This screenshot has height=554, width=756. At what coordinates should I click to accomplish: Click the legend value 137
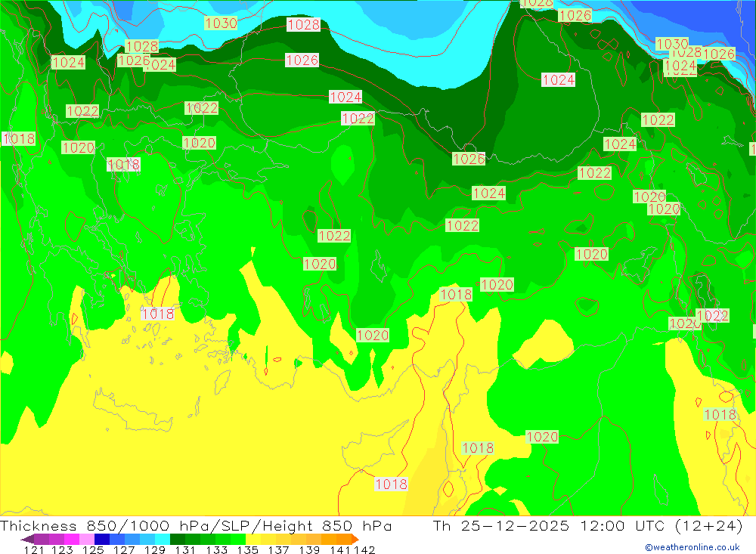click(278, 549)
